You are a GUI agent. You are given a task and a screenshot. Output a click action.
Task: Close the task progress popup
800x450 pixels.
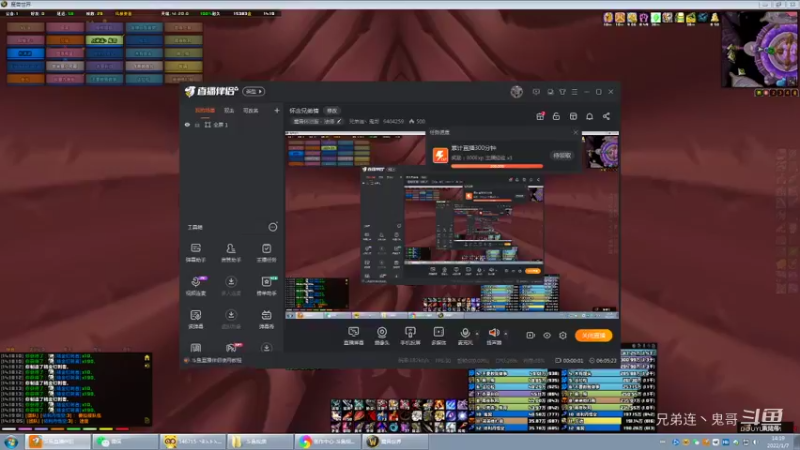[x=576, y=132]
